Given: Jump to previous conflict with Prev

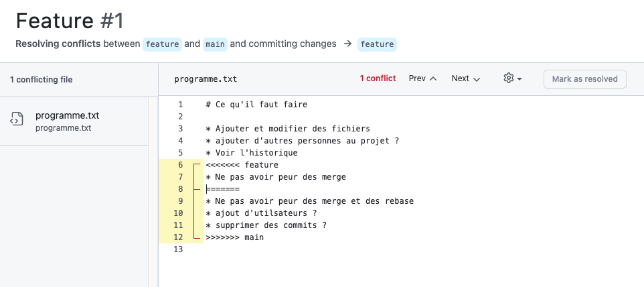Looking at the screenshot, I should (x=422, y=78).
